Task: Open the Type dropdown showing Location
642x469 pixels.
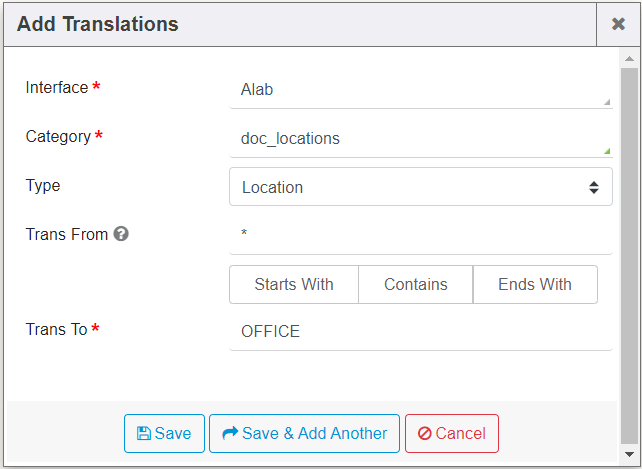Action: 420,187
